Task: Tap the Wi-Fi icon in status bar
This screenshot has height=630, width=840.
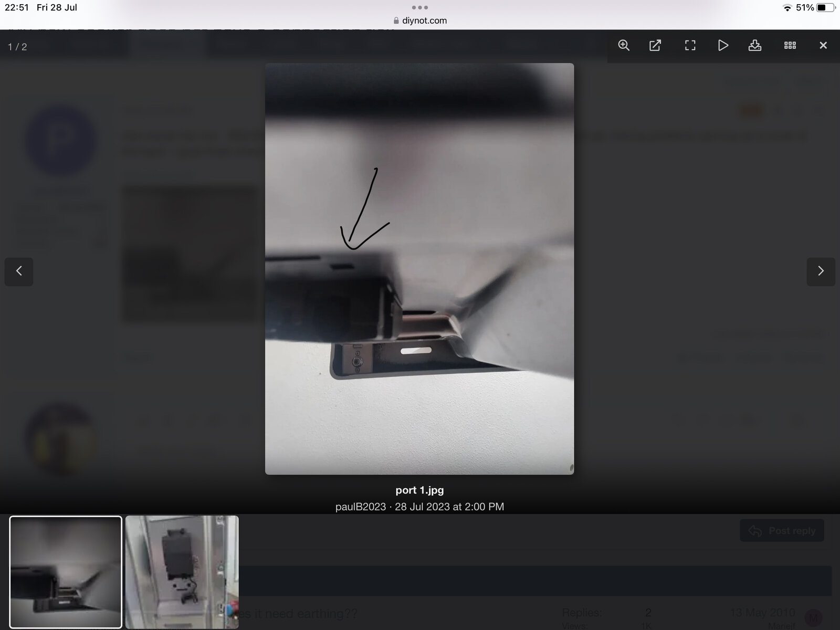Action: (786, 8)
